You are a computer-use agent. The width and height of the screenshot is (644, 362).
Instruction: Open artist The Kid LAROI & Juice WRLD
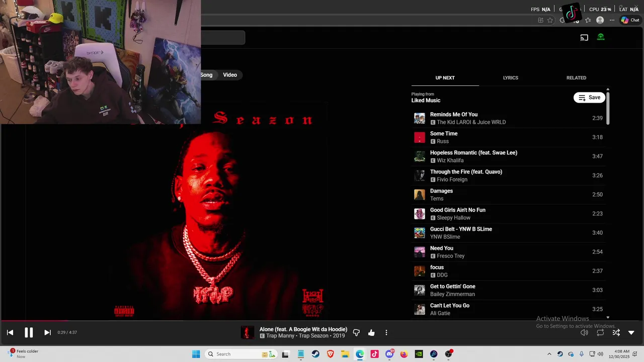pos(471,122)
